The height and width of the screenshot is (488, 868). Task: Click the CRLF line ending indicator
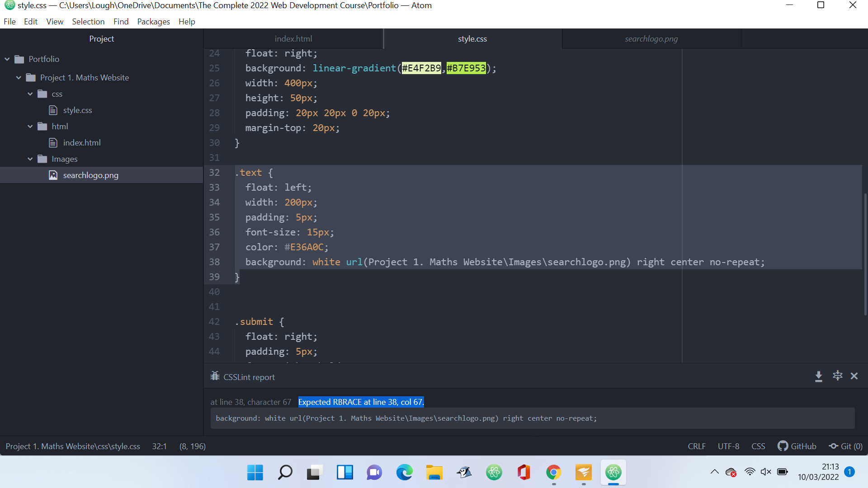(x=696, y=446)
